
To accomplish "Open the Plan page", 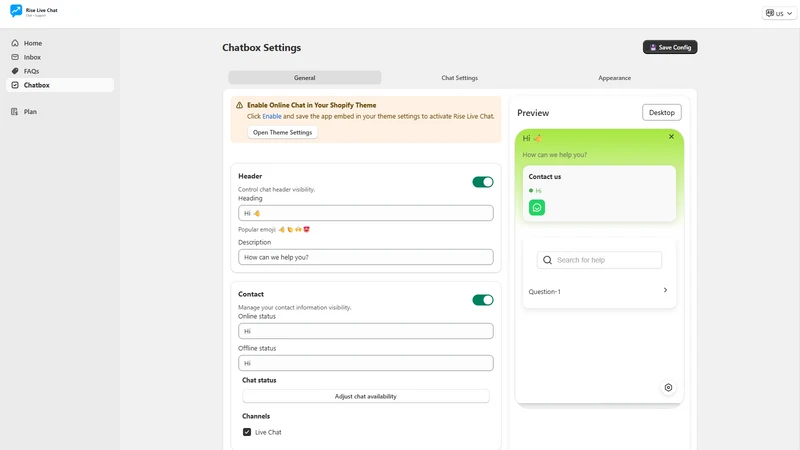I will 60,112.
